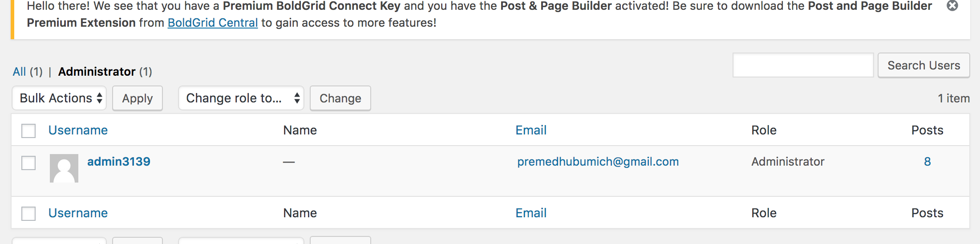Click the Change role button
Screen dimensions: 980x244
[x=340, y=98]
